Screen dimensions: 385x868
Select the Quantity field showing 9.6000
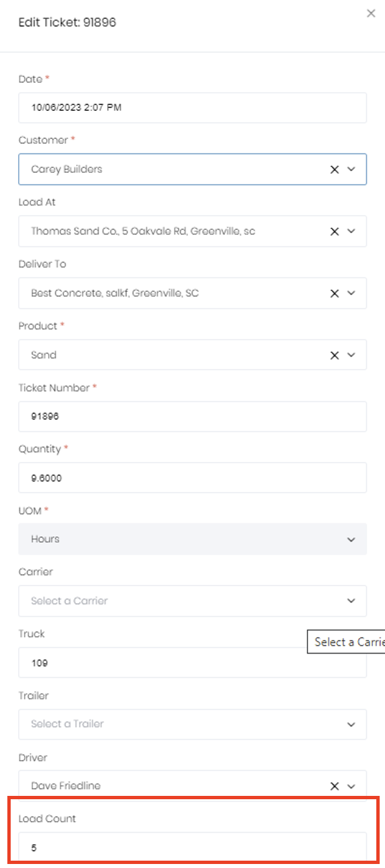tap(192, 477)
